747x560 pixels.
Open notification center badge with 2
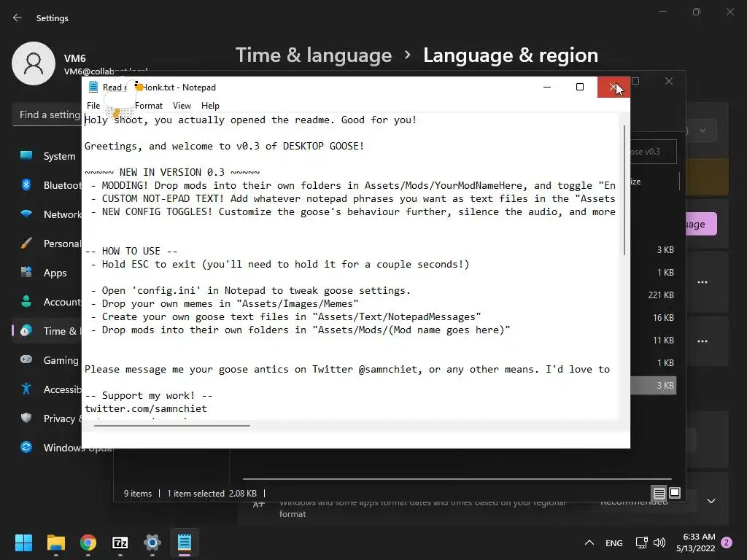click(727, 542)
